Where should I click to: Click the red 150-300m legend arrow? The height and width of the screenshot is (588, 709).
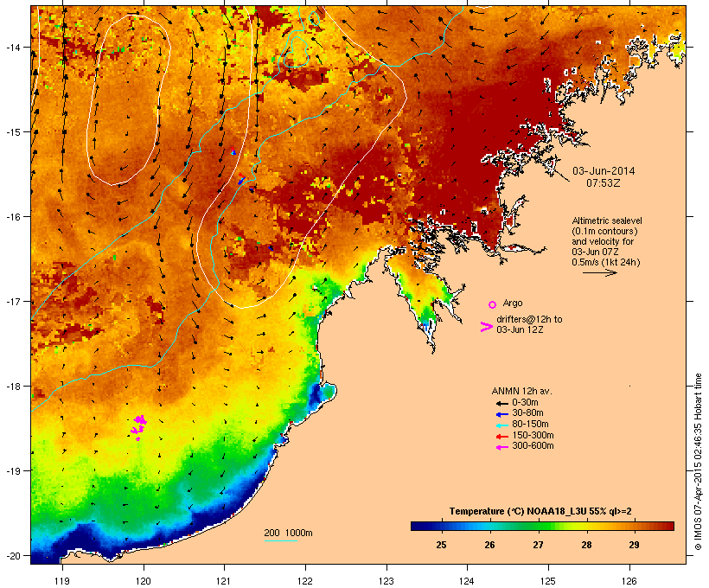click(502, 437)
